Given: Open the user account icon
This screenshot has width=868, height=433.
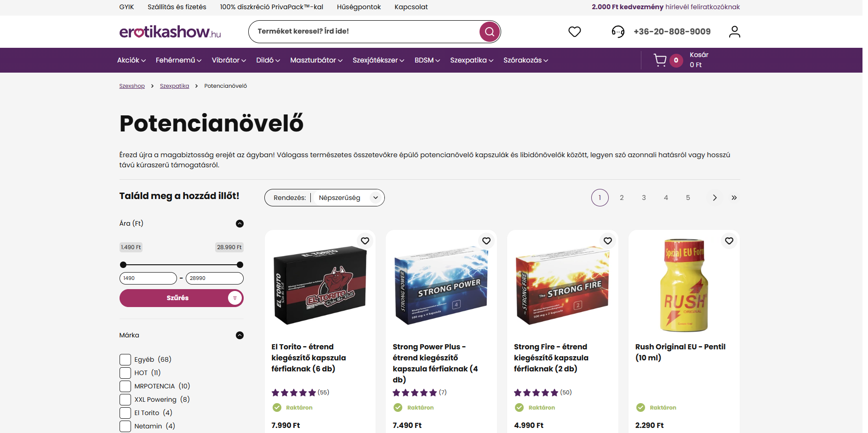Looking at the screenshot, I should 734,32.
